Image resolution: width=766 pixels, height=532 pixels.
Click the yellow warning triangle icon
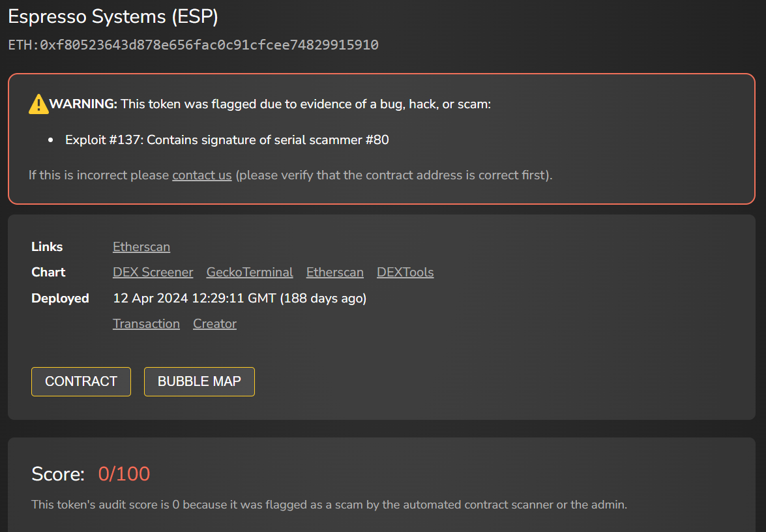click(x=38, y=104)
